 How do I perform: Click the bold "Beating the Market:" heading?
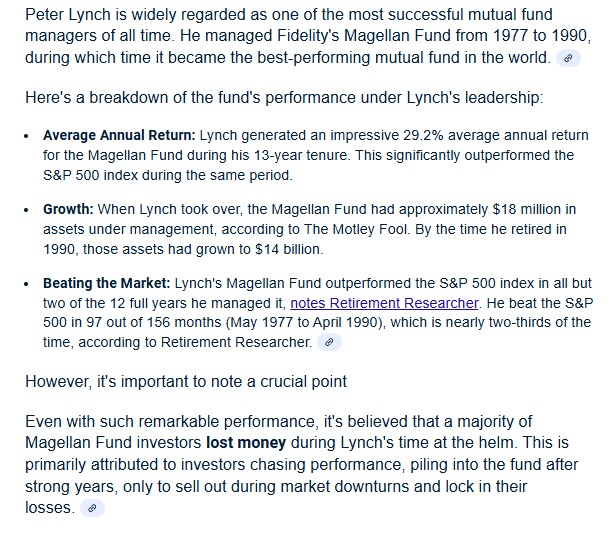tap(107, 283)
